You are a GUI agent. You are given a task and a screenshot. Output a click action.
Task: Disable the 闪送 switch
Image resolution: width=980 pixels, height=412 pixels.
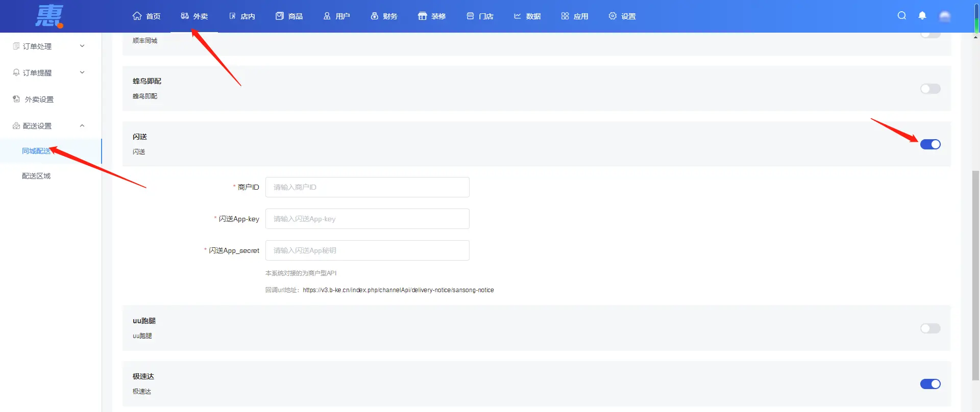[930, 144]
